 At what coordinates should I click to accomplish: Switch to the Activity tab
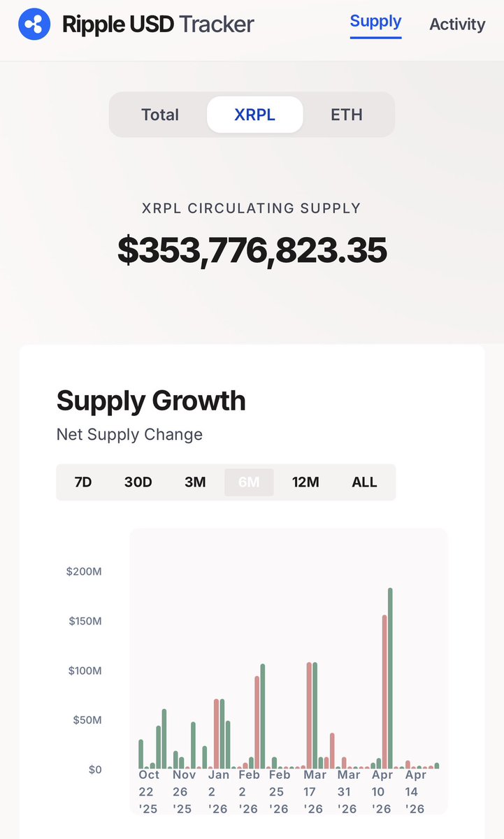click(x=457, y=24)
